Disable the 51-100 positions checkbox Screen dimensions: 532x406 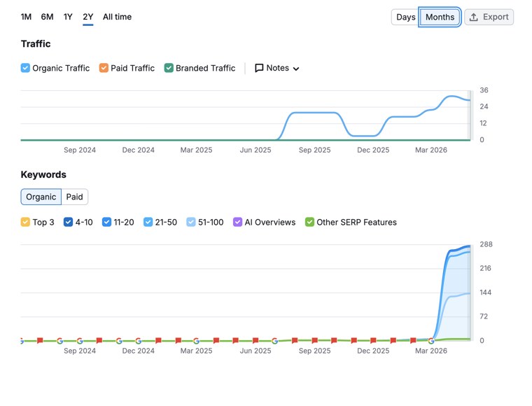pos(191,222)
